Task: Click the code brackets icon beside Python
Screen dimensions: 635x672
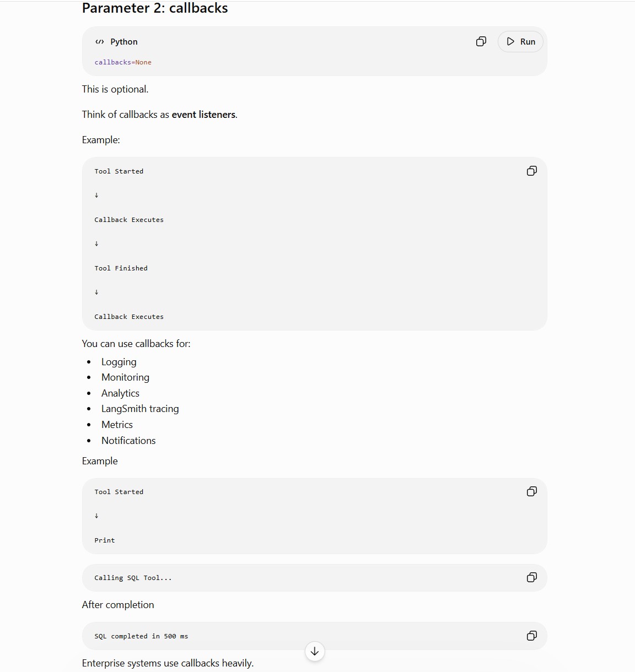Action: coord(100,42)
